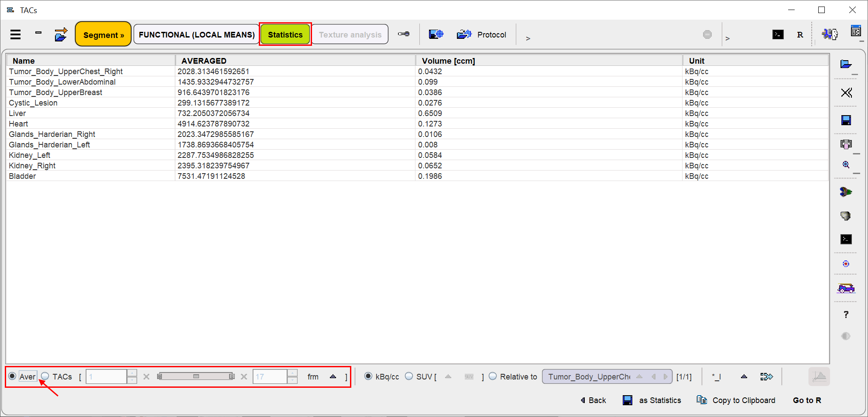Click the previous-region left arrow in region selector

[654, 376]
